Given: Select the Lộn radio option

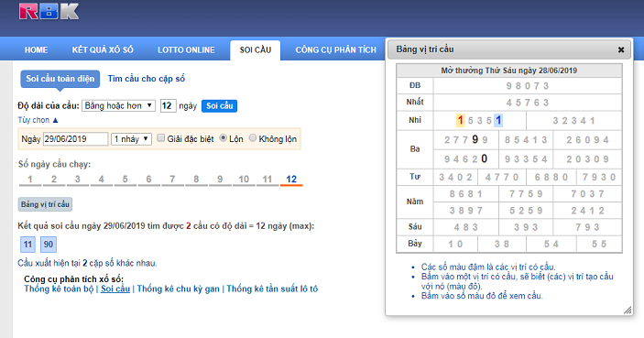Looking at the screenshot, I should pyautogui.click(x=223, y=138).
